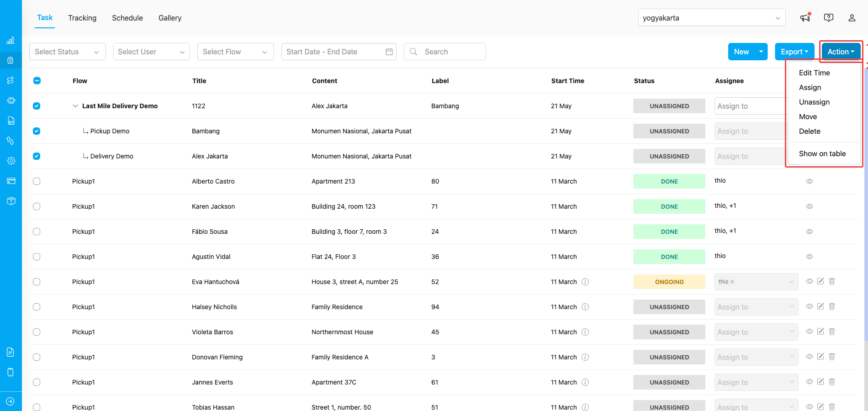The width and height of the screenshot is (868, 411).
Task: Click ONGOING status of Eva Hantuchová
Action: [669, 282]
